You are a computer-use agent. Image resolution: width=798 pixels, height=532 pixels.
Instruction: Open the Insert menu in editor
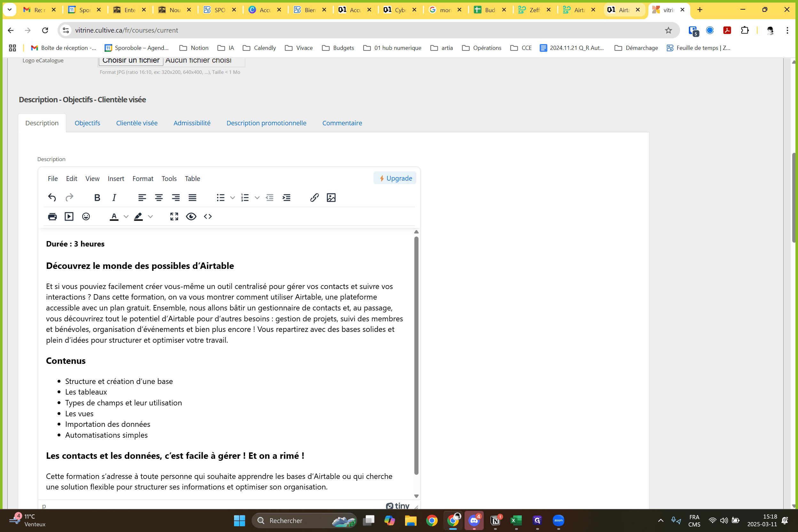[x=116, y=178]
